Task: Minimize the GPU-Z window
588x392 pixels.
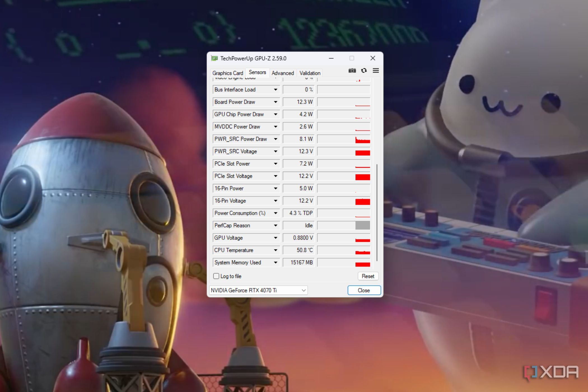Action: coord(331,58)
